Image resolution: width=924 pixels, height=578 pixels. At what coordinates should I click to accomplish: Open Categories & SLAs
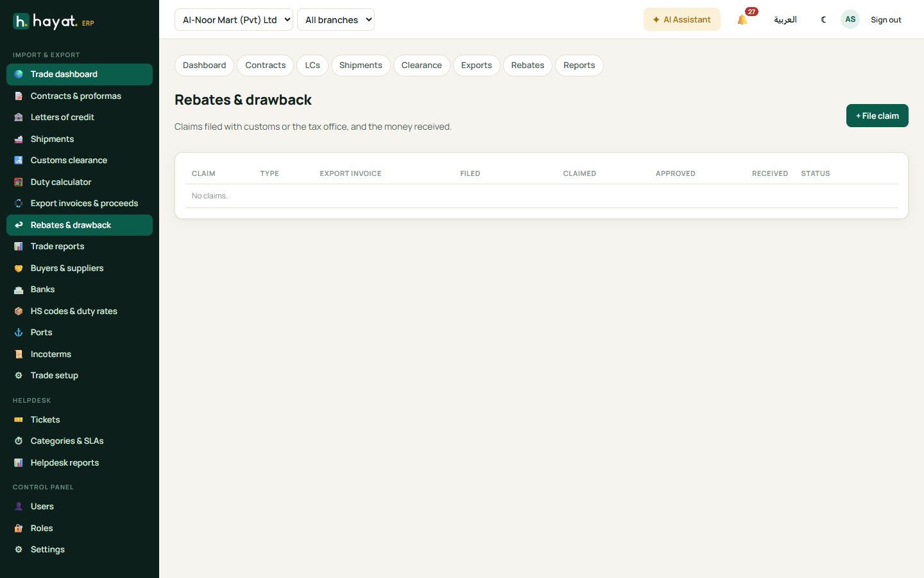80,441
